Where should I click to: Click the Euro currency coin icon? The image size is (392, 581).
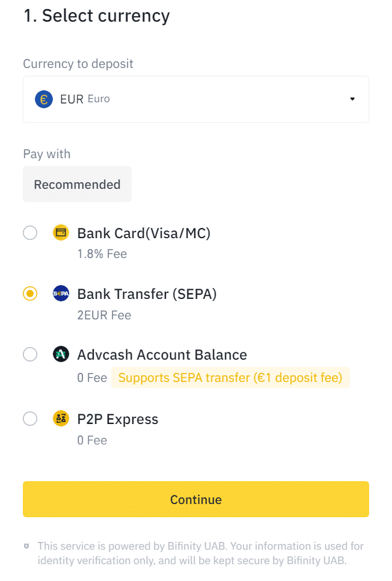pos(44,99)
